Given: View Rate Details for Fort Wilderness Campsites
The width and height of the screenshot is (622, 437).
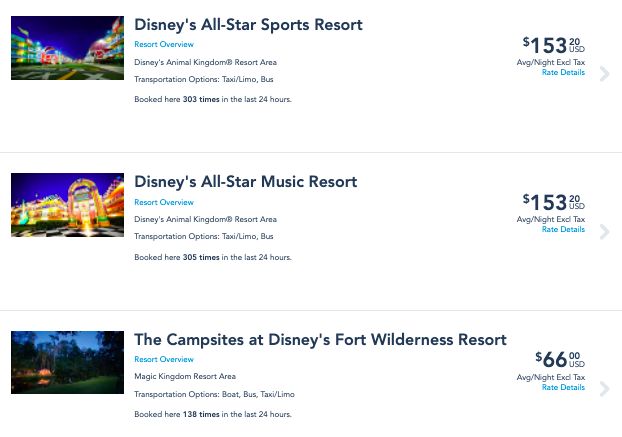Looking at the screenshot, I should pos(563,387).
